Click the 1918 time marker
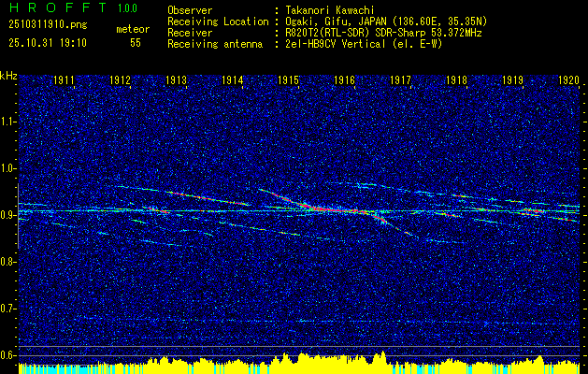The height and width of the screenshot is (374, 588). pos(456,79)
